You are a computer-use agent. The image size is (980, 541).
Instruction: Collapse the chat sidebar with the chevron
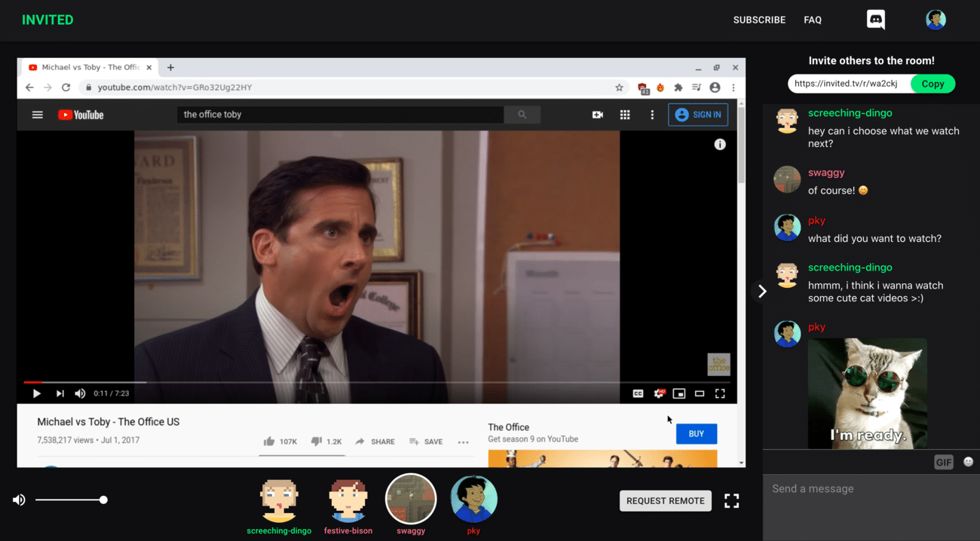click(x=761, y=291)
